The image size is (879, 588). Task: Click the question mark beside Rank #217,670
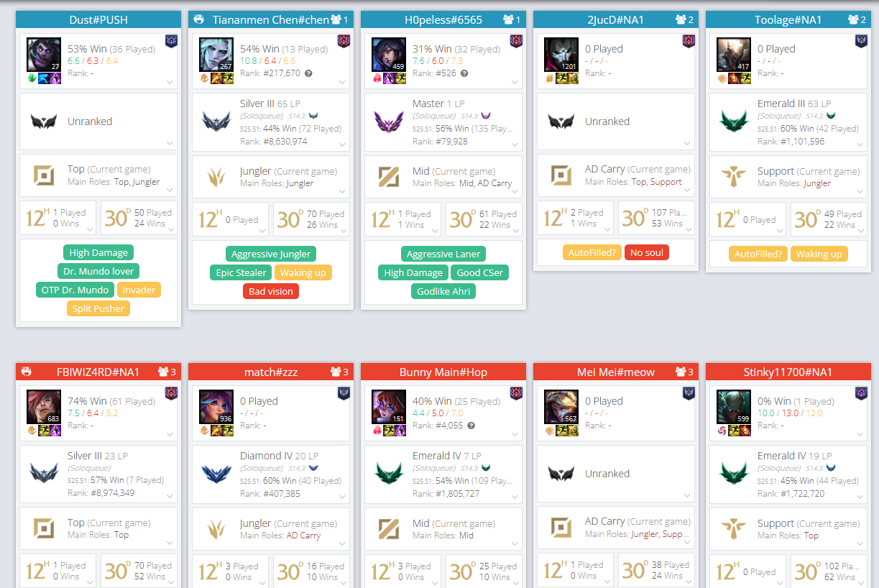308,73
